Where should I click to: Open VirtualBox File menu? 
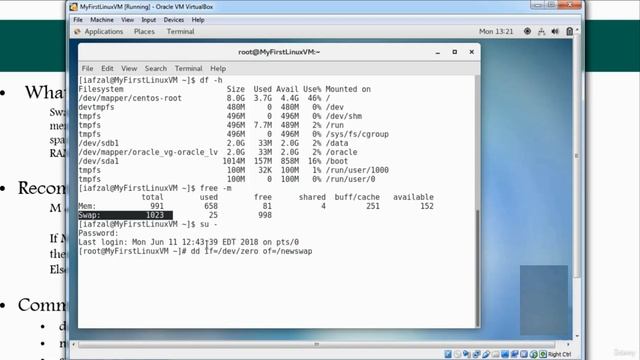pos(78,20)
